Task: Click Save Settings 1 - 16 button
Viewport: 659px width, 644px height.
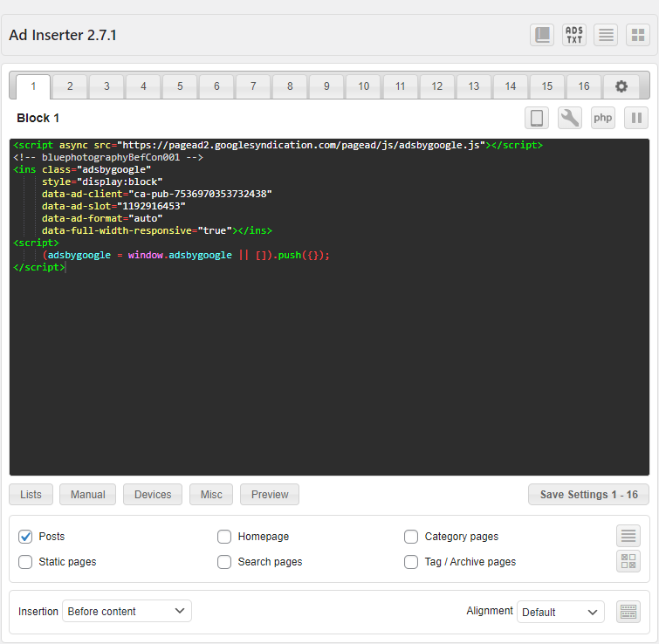Action: [x=588, y=495]
